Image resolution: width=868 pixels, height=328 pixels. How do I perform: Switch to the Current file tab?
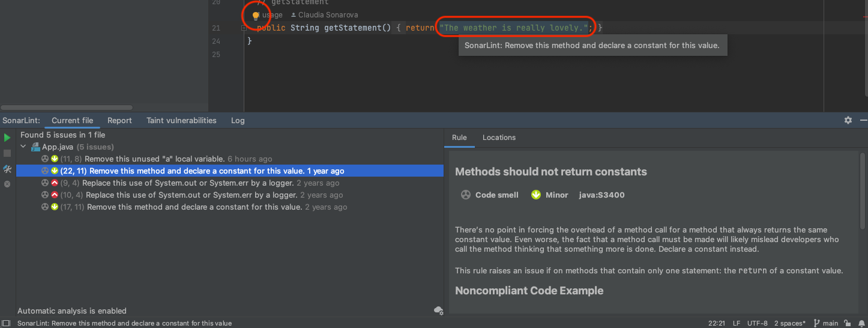click(x=72, y=120)
